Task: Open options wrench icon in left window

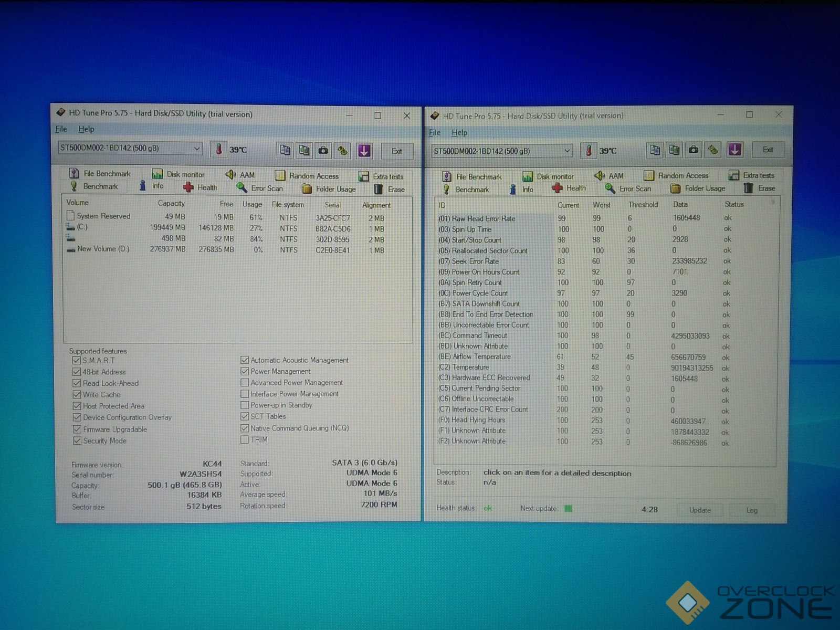Action: click(343, 151)
